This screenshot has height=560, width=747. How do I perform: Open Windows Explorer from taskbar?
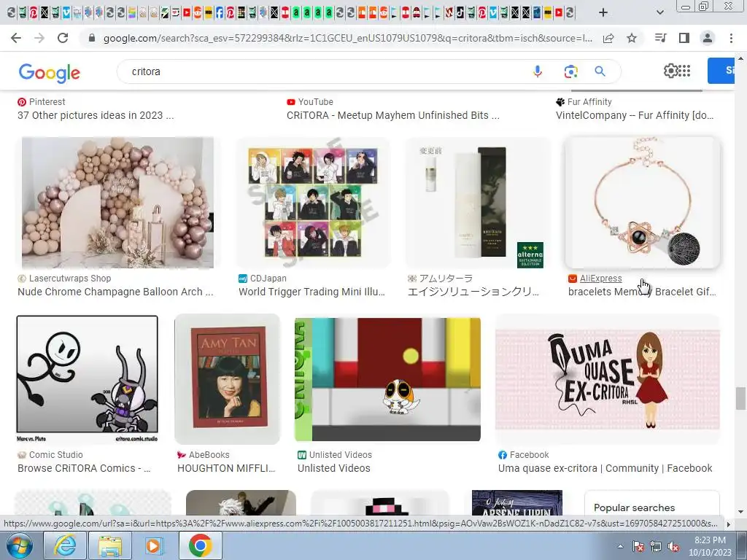pos(110,545)
